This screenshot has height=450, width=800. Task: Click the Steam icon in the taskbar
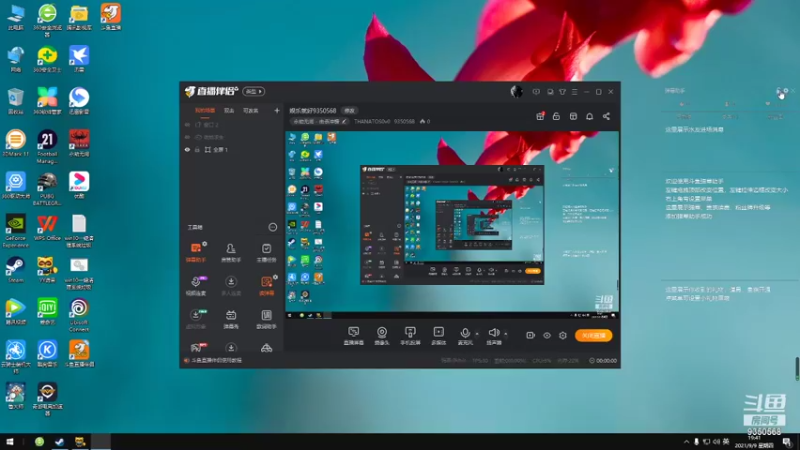[60, 442]
